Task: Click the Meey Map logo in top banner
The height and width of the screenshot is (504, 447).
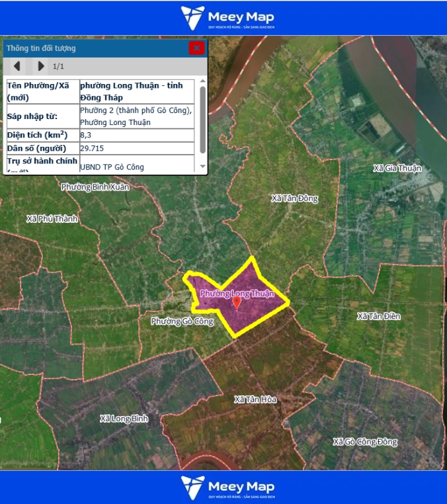Action: click(x=227, y=18)
